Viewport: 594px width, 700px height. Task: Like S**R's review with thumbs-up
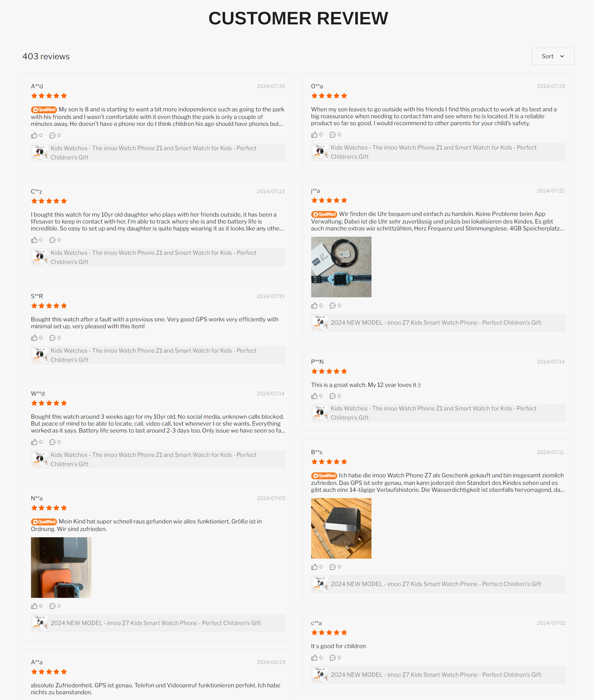click(x=34, y=338)
